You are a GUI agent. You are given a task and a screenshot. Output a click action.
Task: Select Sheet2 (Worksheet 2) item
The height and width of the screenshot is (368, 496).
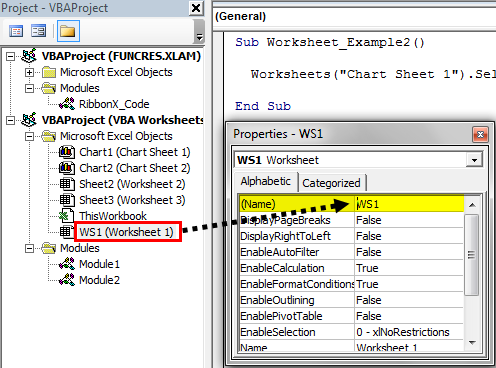tap(132, 184)
